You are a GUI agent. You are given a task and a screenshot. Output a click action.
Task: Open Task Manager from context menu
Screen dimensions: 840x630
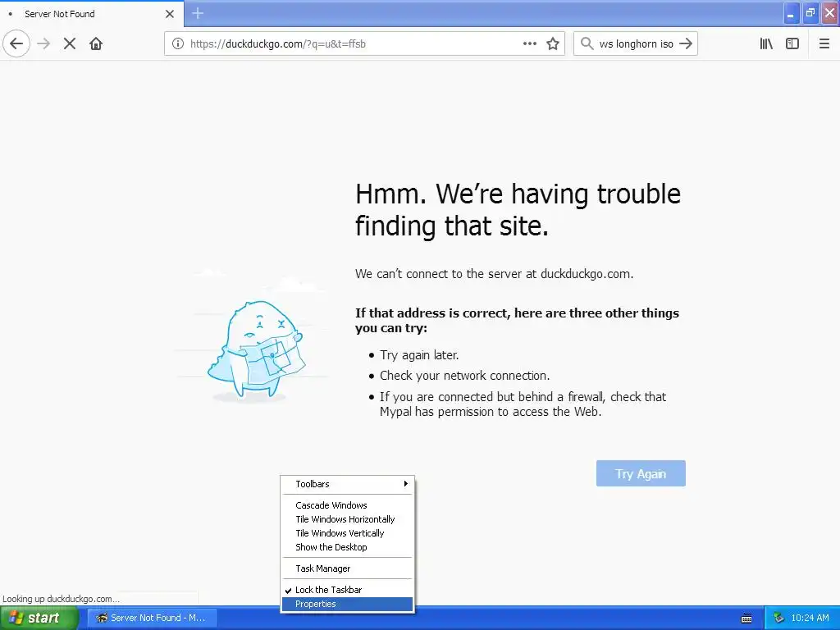tap(347, 568)
